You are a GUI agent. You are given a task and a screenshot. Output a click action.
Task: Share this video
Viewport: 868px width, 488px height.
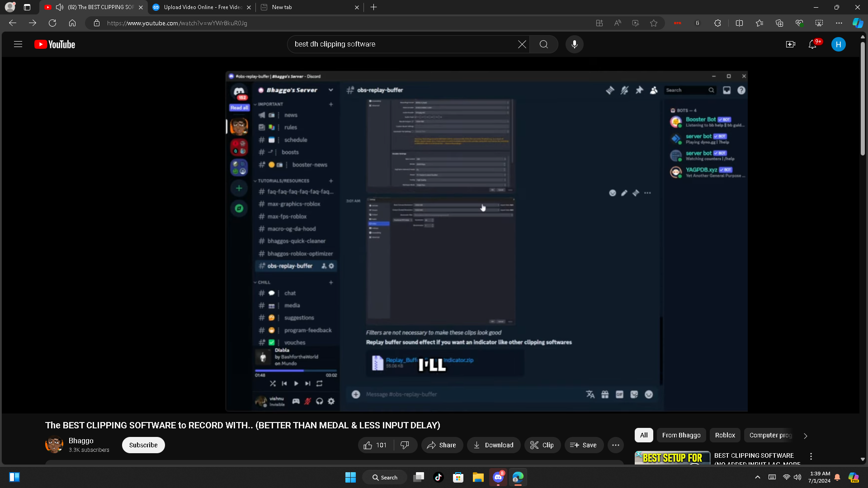click(442, 445)
